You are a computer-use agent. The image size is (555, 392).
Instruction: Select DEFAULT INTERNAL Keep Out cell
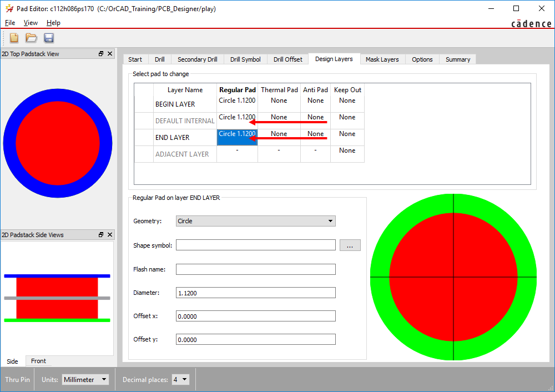347,120
